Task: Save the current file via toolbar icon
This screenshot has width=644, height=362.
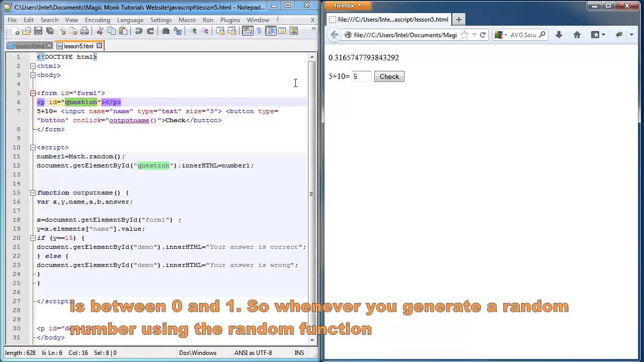Action: tap(38, 31)
